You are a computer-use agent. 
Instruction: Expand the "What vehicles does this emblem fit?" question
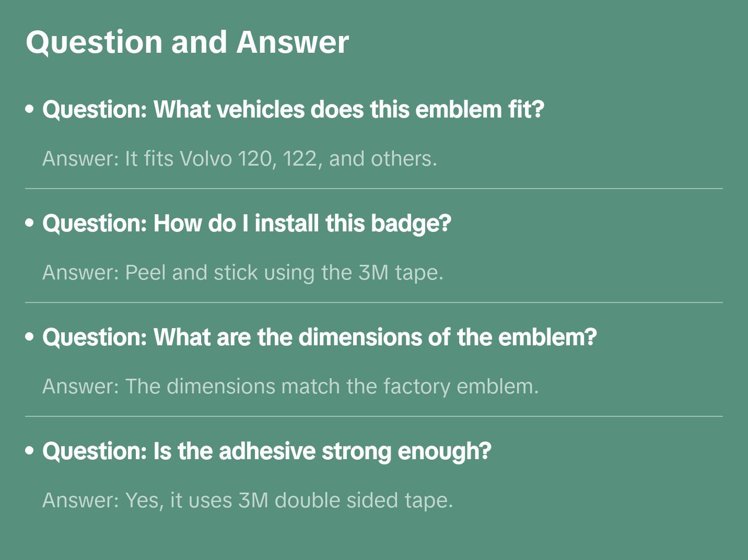click(x=293, y=110)
